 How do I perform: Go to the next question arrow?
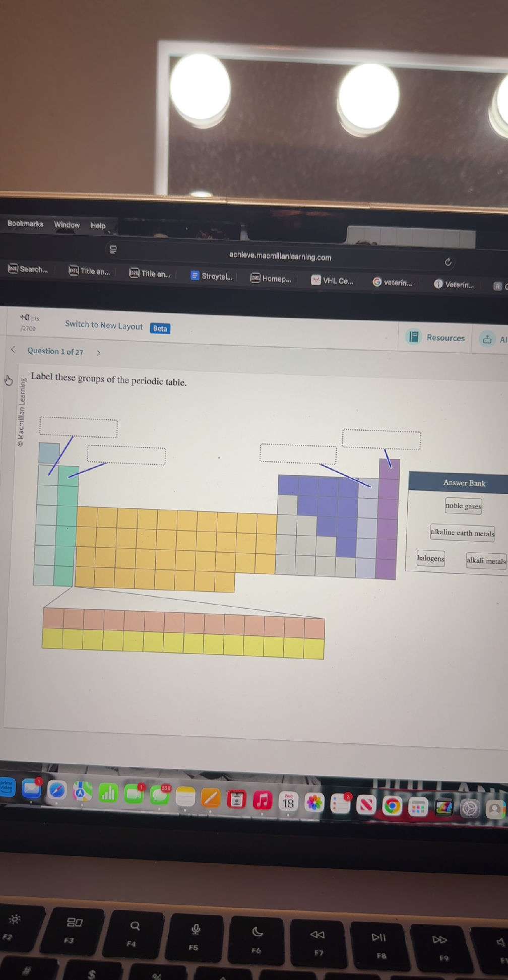click(98, 353)
